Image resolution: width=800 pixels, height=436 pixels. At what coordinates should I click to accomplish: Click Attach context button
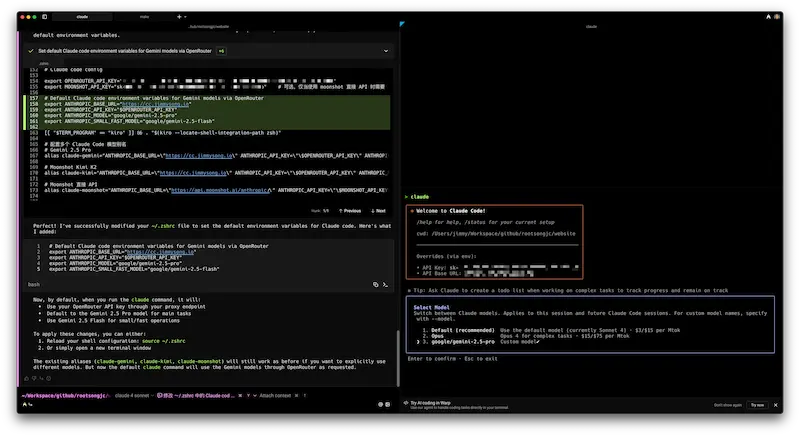click(x=275, y=395)
